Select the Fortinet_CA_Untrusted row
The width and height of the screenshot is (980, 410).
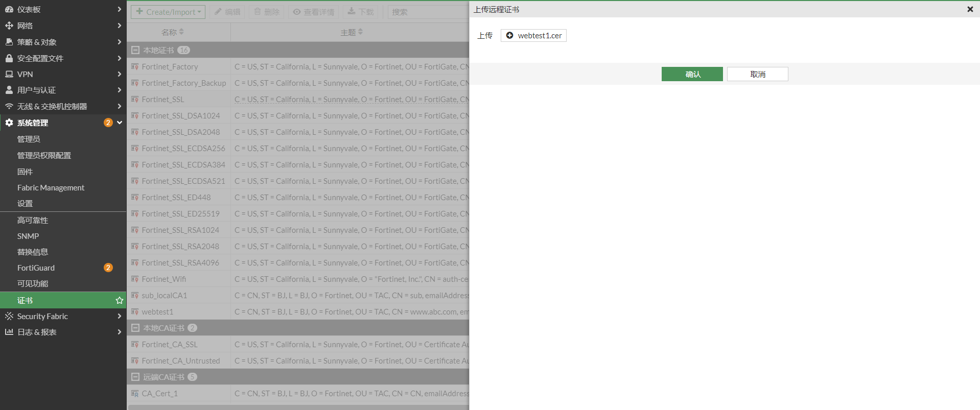(x=298, y=360)
